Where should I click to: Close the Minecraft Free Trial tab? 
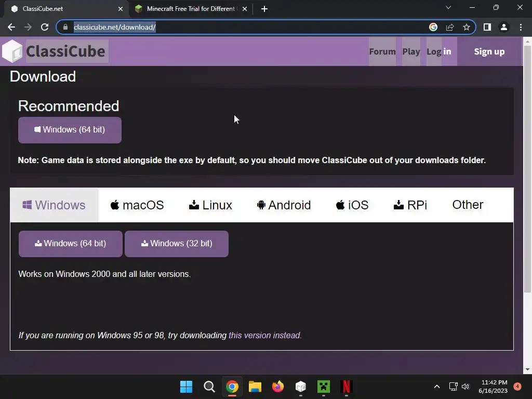click(x=245, y=9)
